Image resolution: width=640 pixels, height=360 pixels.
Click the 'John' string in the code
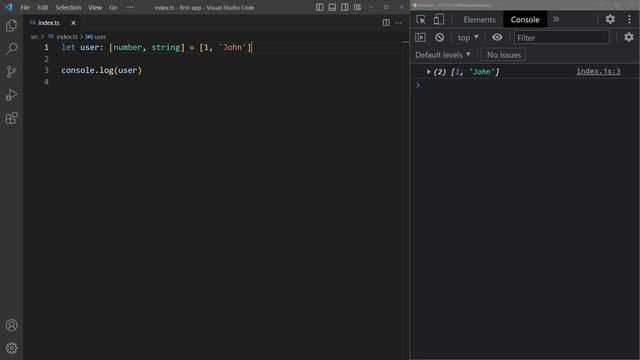233,47
